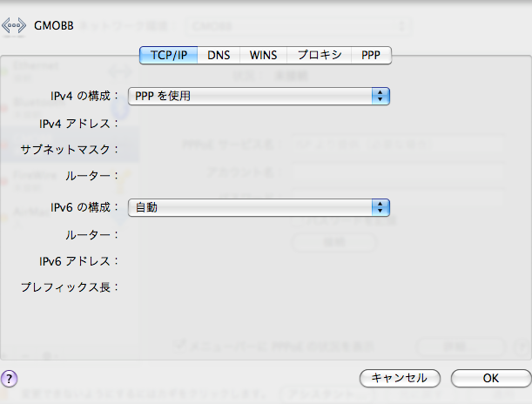Viewport: 532px width, 404px height.
Task: Confirm settings with the OK button
Action: click(491, 378)
